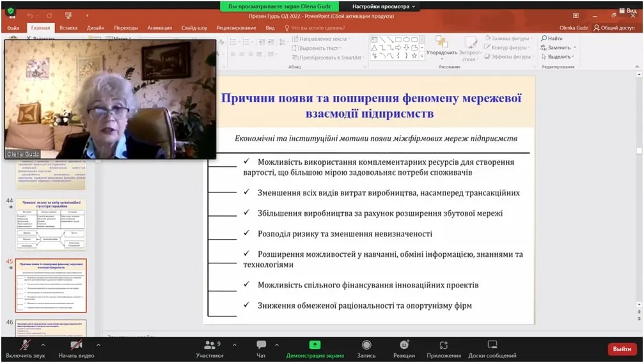The height and width of the screenshot is (363, 644).
Task: Click numbered list icon in Абзац group
Action: coord(247,42)
